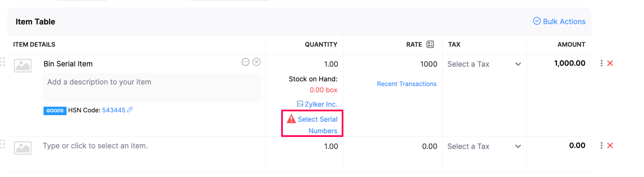This screenshot has height=177, width=644.
Task: Clear the Bin Serial Item selection
Action: tap(256, 62)
